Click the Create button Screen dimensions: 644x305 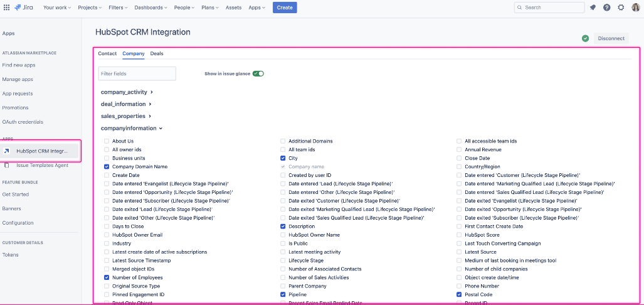tap(285, 8)
